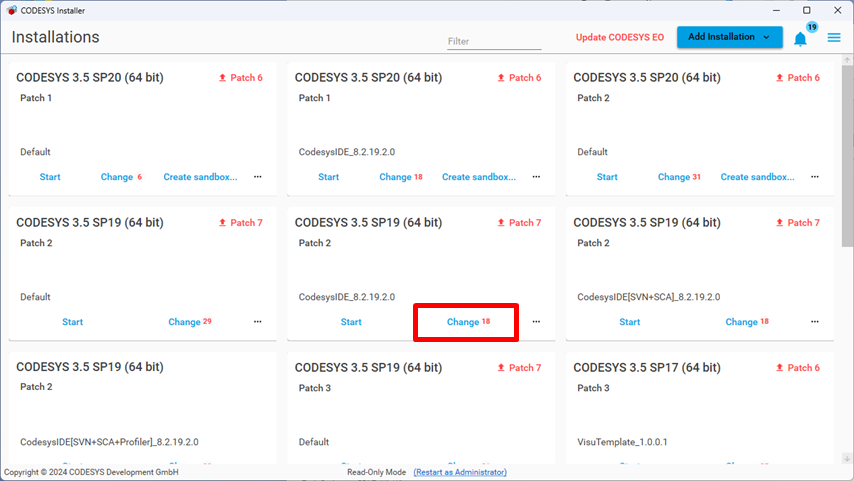Click Patch 7 update badge on SP19 Patch 3 card

coord(520,368)
